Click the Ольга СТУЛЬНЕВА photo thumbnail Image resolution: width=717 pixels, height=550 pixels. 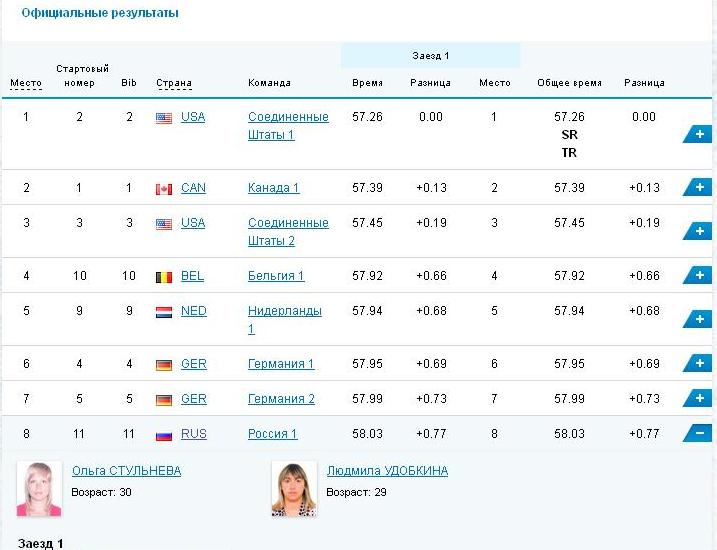pyautogui.click(x=39, y=489)
